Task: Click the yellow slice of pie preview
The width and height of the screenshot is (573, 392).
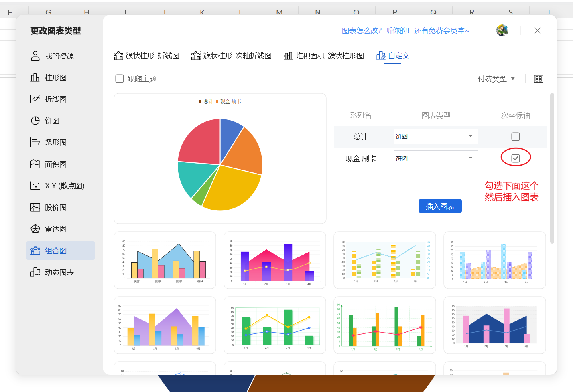Action: click(233, 188)
